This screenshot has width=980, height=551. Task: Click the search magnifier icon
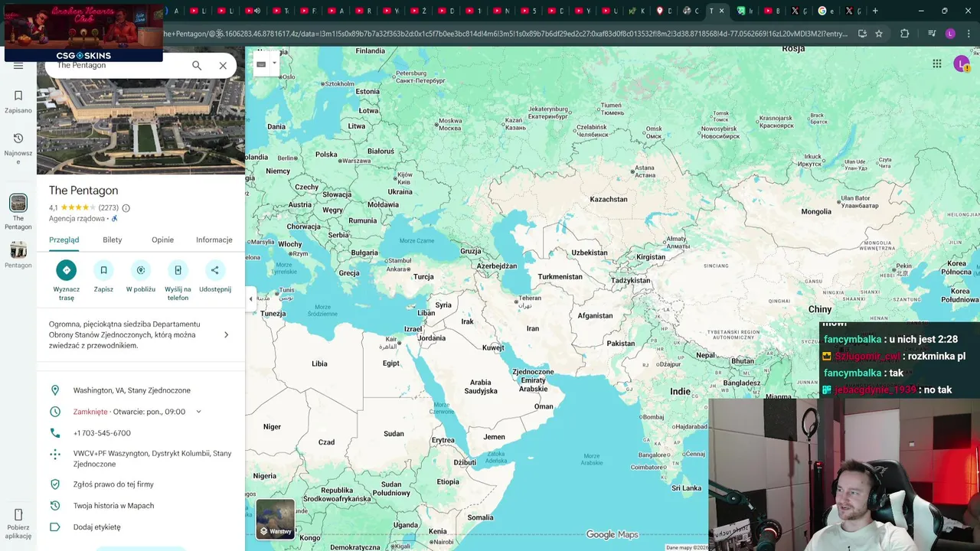click(197, 66)
